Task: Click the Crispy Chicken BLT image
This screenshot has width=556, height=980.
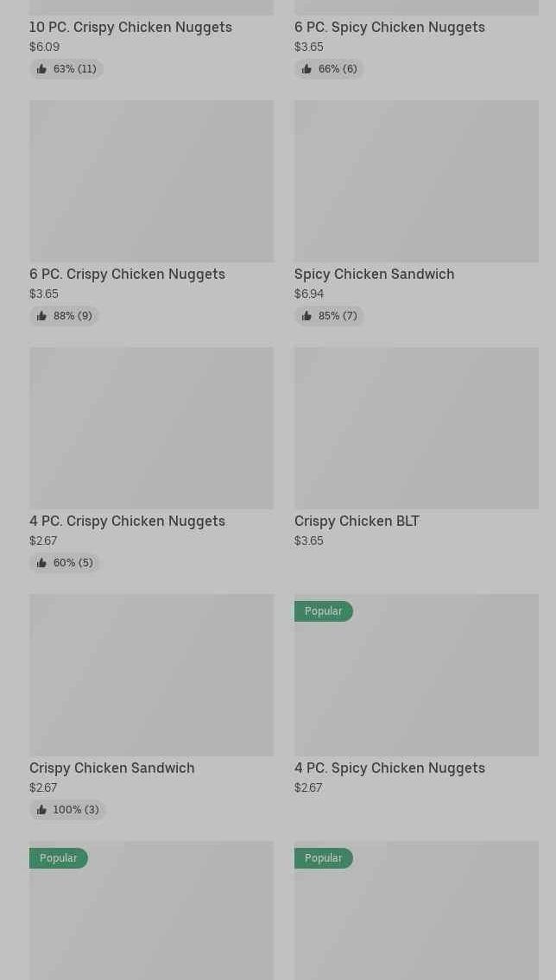Action: coord(416,428)
